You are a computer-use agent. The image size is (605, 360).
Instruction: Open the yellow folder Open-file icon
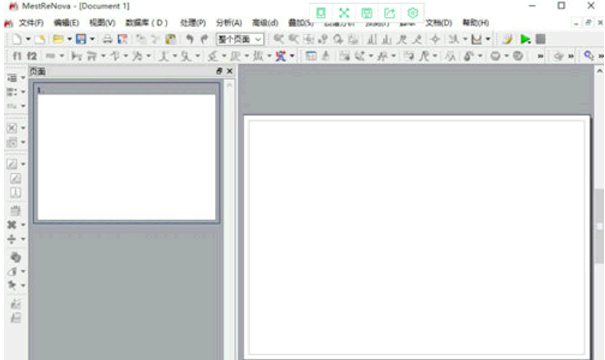point(58,39)
